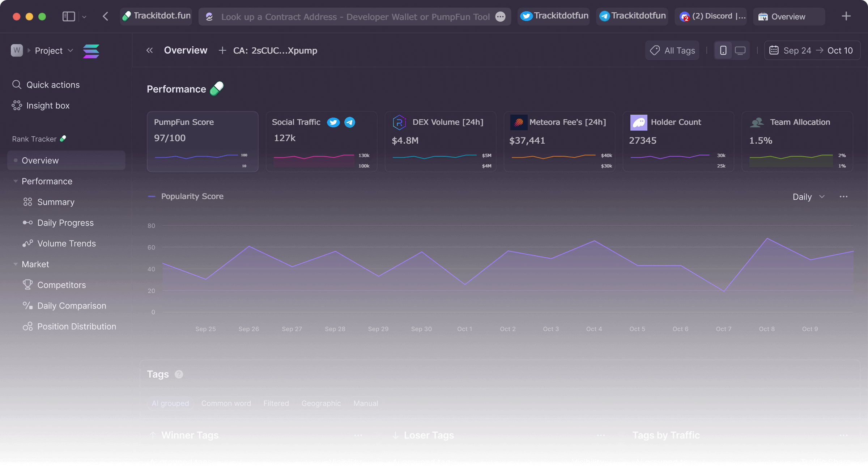Click Twitter icon in Social Traffic card
868x471 pixels.
pos(333,122)
